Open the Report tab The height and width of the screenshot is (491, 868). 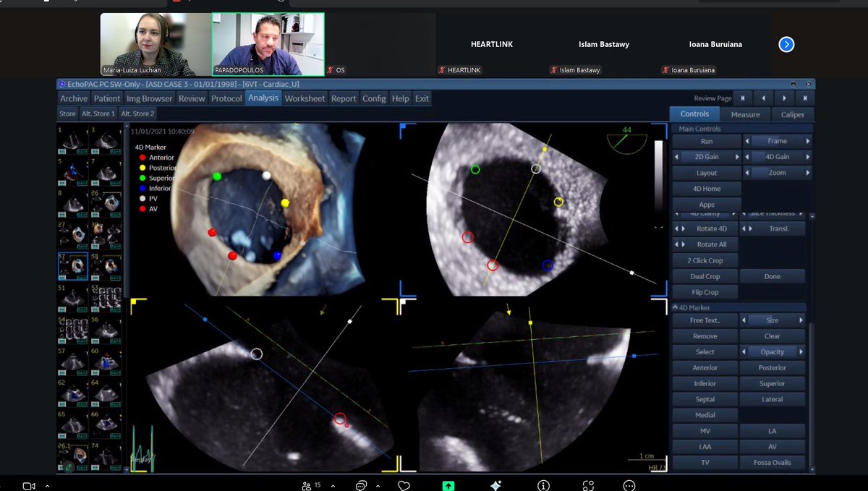click(344, 98)
